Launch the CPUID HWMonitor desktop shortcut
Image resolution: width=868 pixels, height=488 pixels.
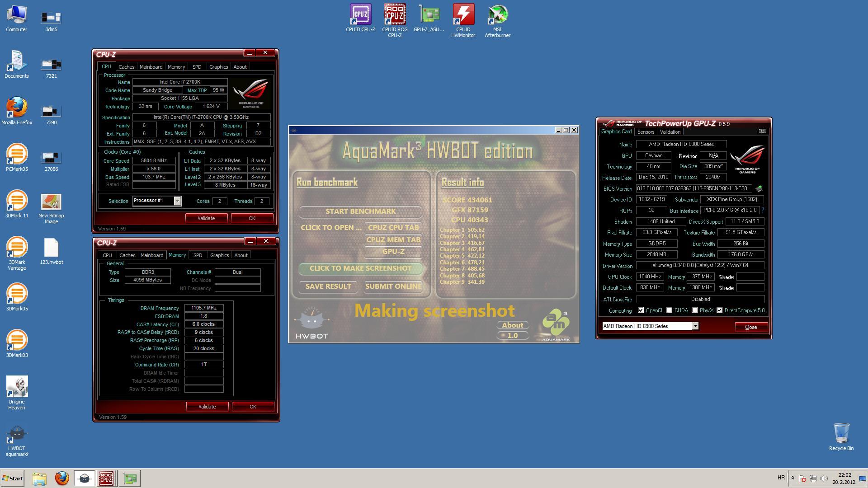tap(463, 21)
